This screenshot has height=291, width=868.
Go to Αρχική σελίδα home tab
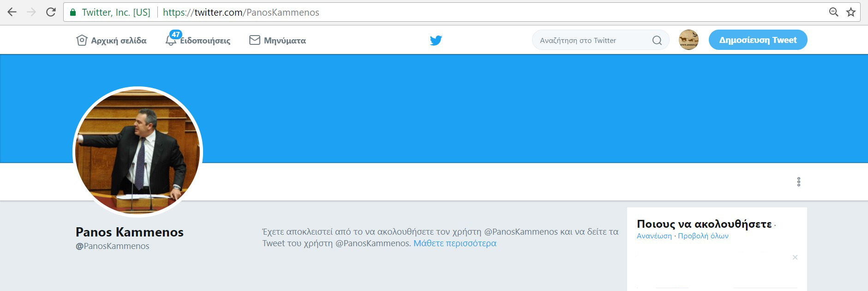[x=111, y=40]
